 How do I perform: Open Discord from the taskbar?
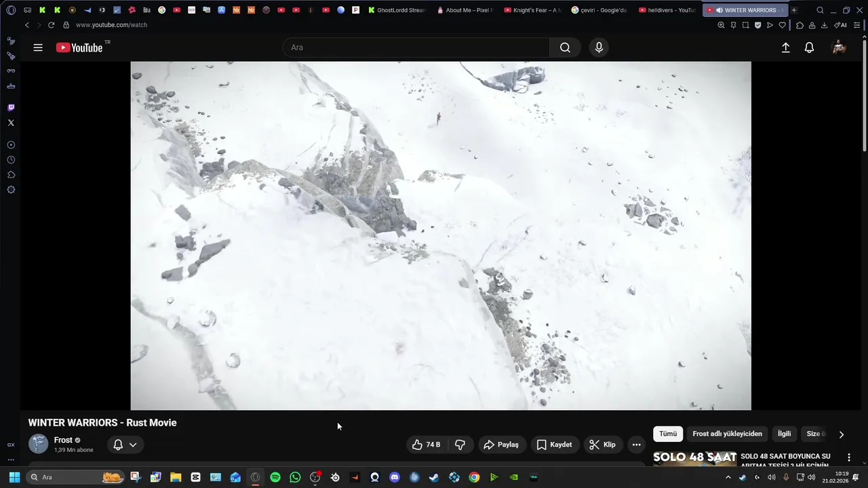pos(395,477)
